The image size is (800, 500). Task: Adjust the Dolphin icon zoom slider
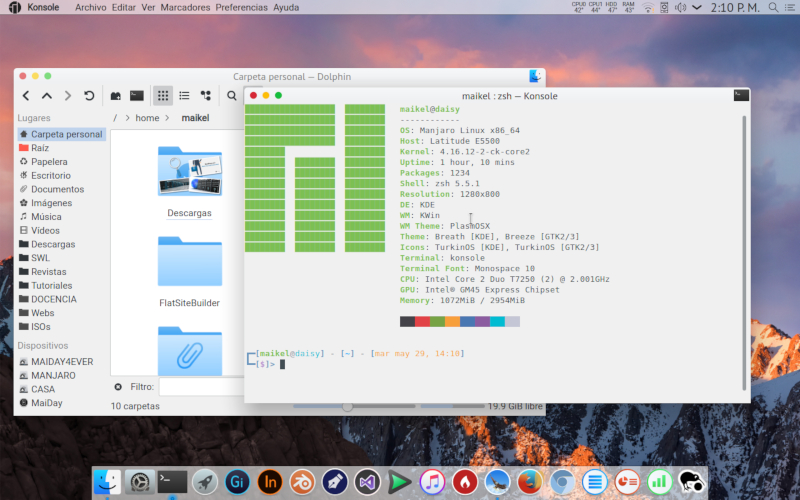click(347, 407)
